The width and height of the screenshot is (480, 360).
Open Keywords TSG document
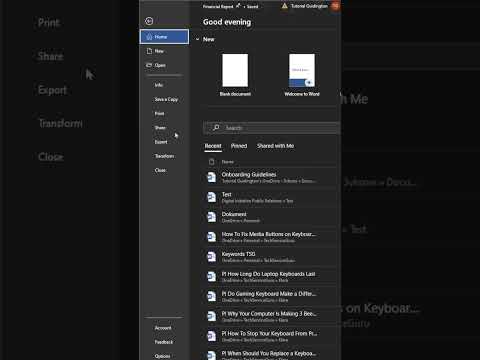(x=270, y=257)
